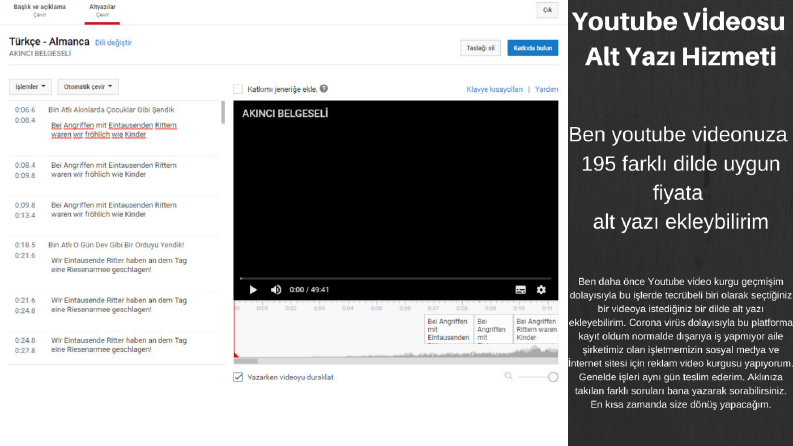Screen dimensions: 793x446
Task: Mute the video with speaker icon
Action: point(276,290)
